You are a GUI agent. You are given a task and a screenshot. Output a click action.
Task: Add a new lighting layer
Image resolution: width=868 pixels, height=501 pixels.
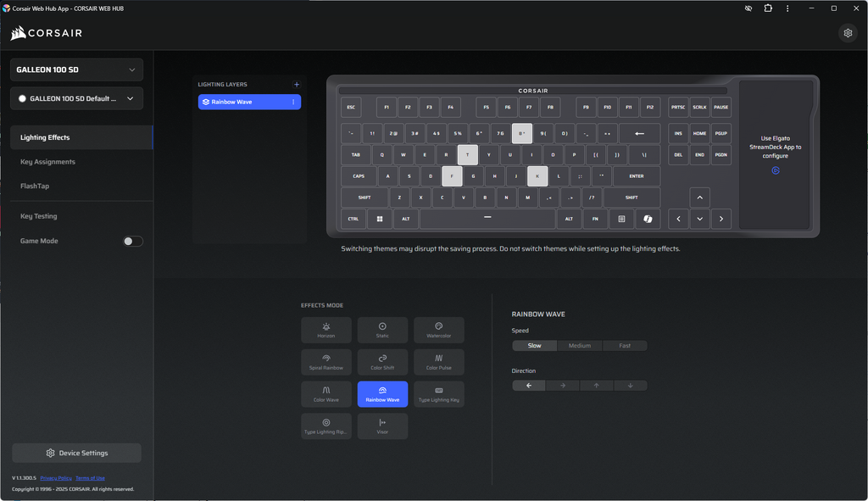coord(296,85)
